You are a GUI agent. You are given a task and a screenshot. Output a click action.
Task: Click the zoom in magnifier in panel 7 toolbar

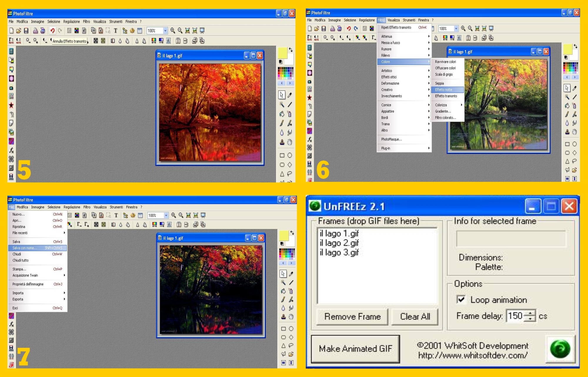coord(173,215)
